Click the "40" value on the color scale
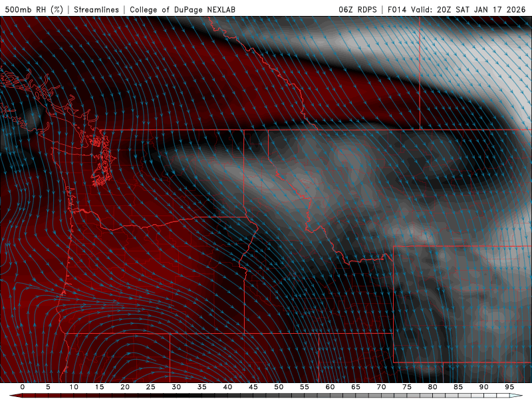 pyautogui.click(x=227, y=387)
